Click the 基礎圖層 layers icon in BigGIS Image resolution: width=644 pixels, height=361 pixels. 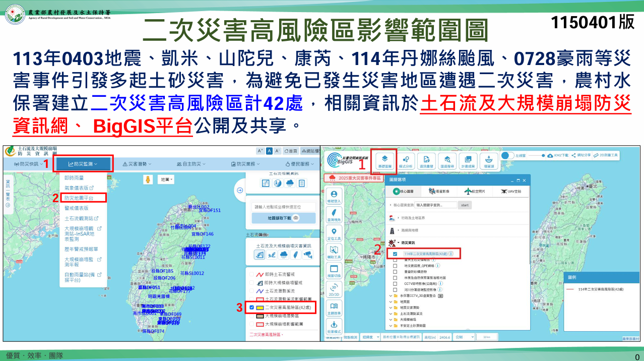(x=384, y=160)
